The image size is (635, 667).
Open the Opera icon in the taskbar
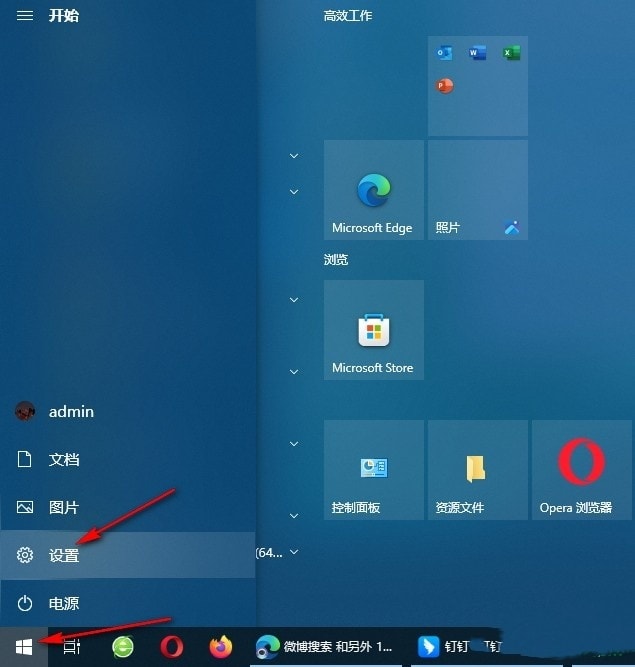pyautogui.click(x=172, y=647)
